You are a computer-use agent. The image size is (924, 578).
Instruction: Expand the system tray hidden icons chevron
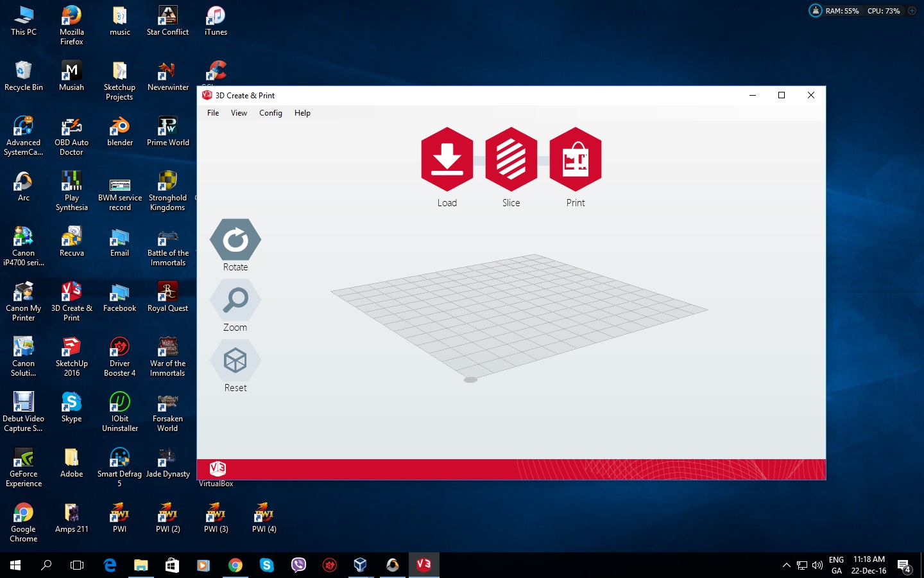(x=786, y=565)
